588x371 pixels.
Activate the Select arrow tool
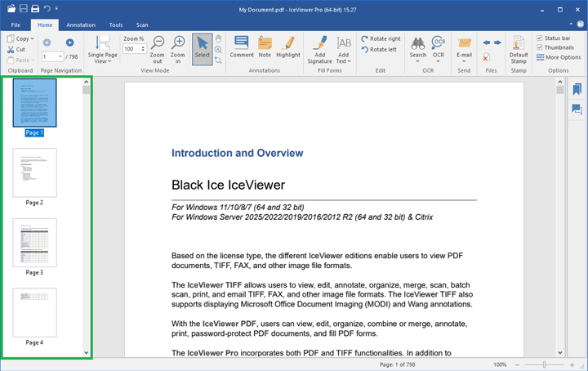pos(203,49)
